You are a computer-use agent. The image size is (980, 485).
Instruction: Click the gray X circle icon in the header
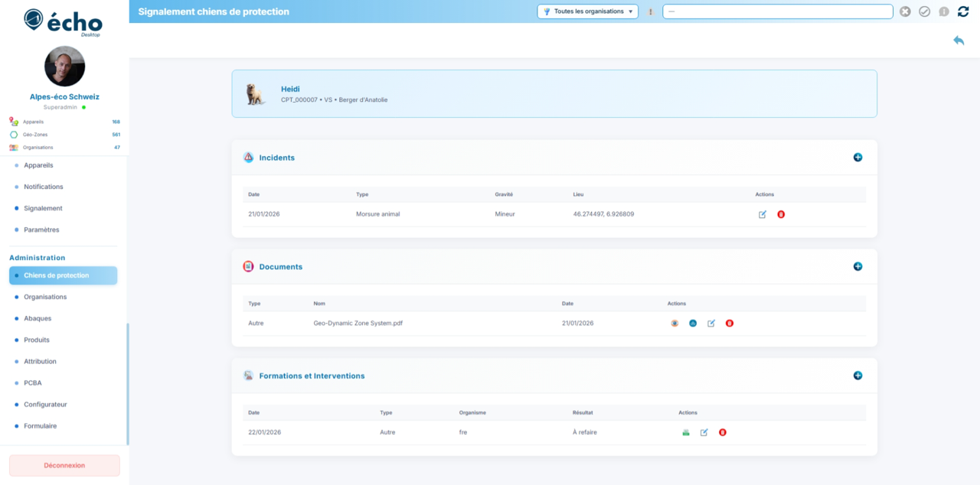(905, 11)
